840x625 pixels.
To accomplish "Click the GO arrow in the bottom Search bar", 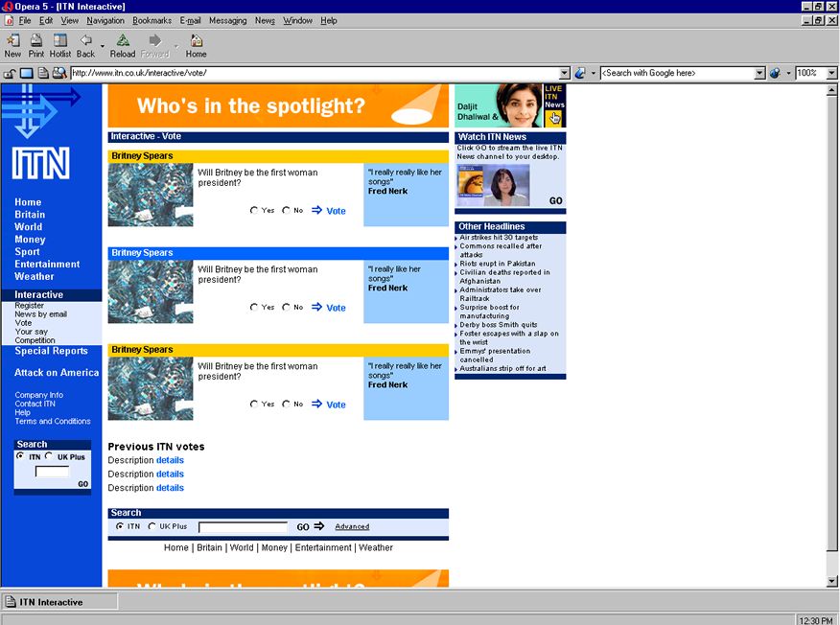I will [318, 526].
